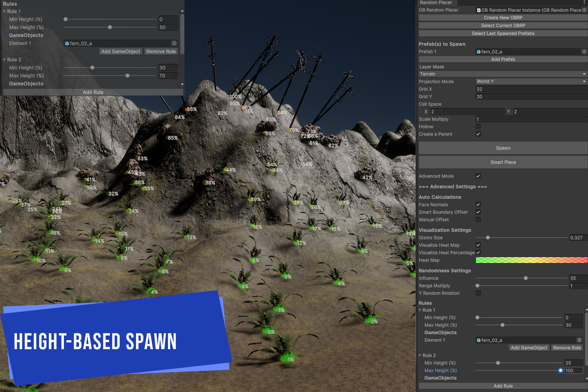Enable the Hollow checkbox
Image resolution: width=588 pixels, height=392 pixels.
[x=478, y=127]
